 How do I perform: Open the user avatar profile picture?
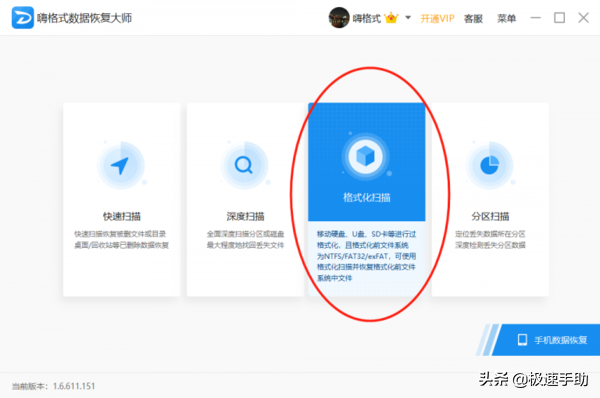click(339, 18)
